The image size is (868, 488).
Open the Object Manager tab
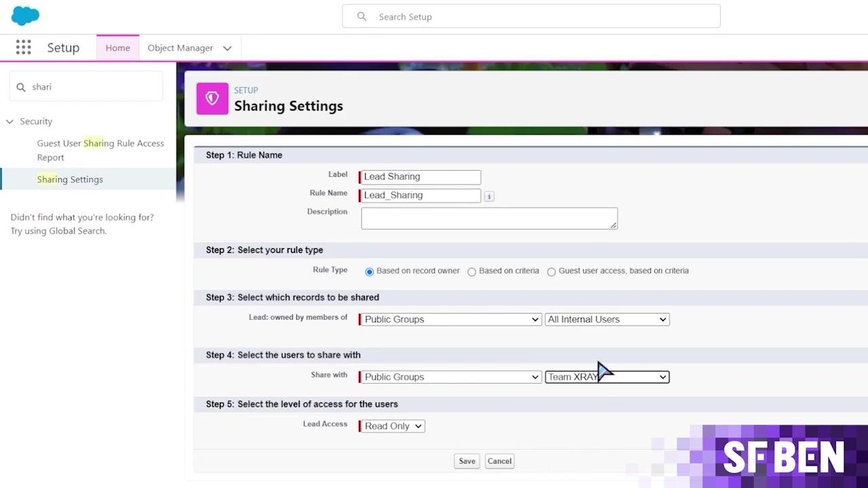(x=180, y=48)
